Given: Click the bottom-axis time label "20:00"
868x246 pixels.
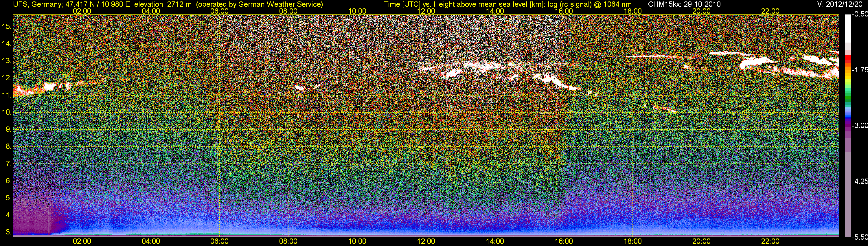Looking at the screenshot, I should [x=702, y=241].
